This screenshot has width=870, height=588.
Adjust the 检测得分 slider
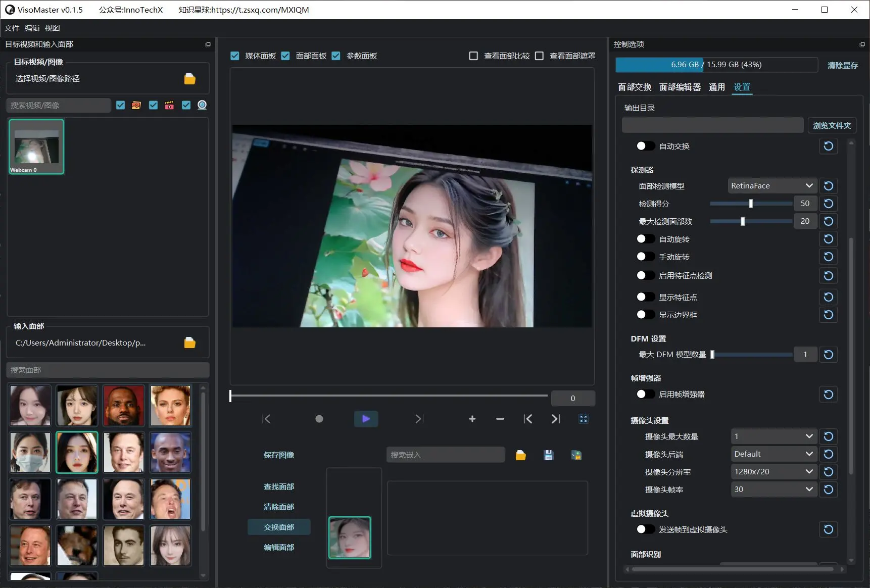click(751, 203)
